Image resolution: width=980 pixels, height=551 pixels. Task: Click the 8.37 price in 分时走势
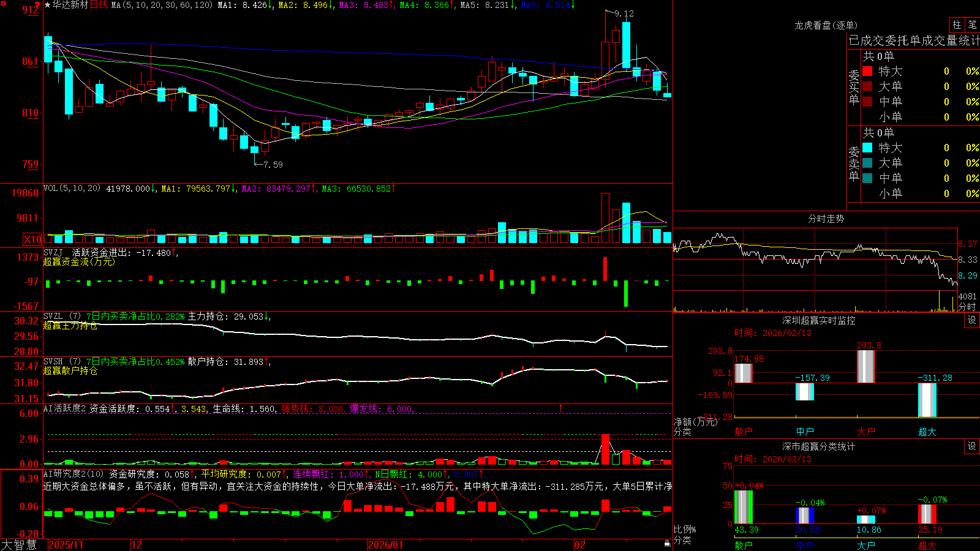pos(968,244)
